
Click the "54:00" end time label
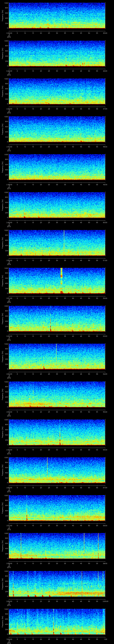(105, 374)
